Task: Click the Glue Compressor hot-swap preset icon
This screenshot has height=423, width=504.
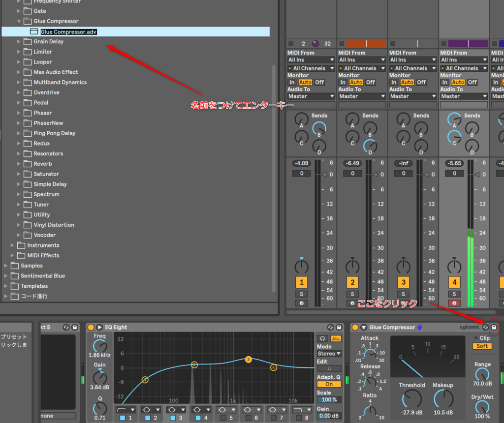Action: [x=486, y=327]
